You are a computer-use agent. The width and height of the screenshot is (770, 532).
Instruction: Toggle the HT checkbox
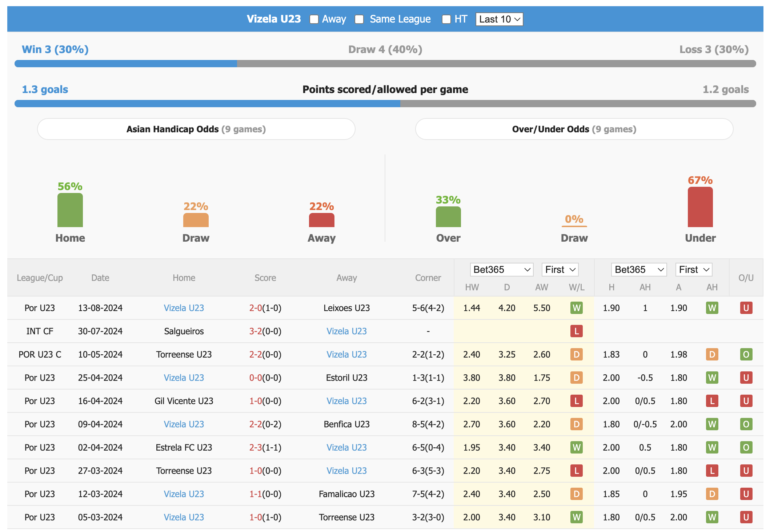tap(446, 19)
